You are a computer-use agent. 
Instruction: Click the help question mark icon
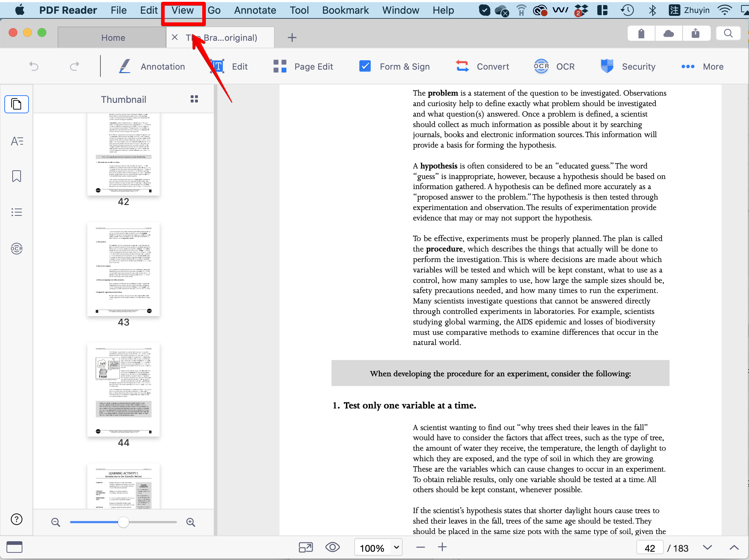click(17, 519)
